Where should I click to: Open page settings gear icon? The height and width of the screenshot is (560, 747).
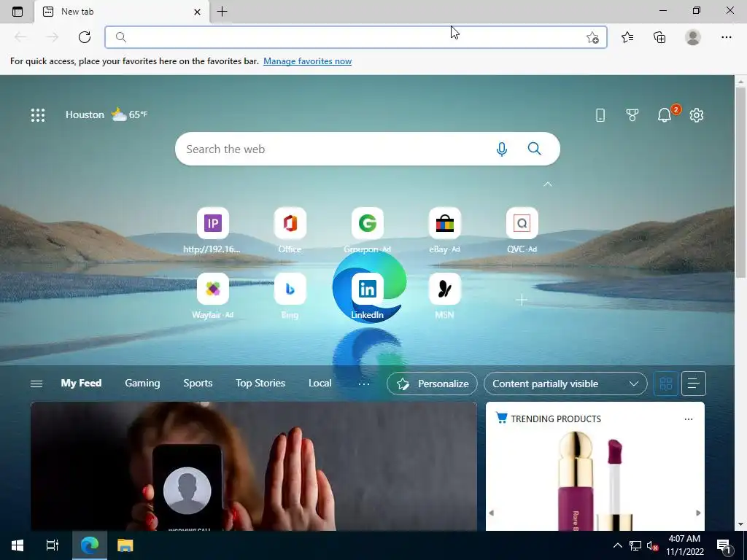click(697, 114)
